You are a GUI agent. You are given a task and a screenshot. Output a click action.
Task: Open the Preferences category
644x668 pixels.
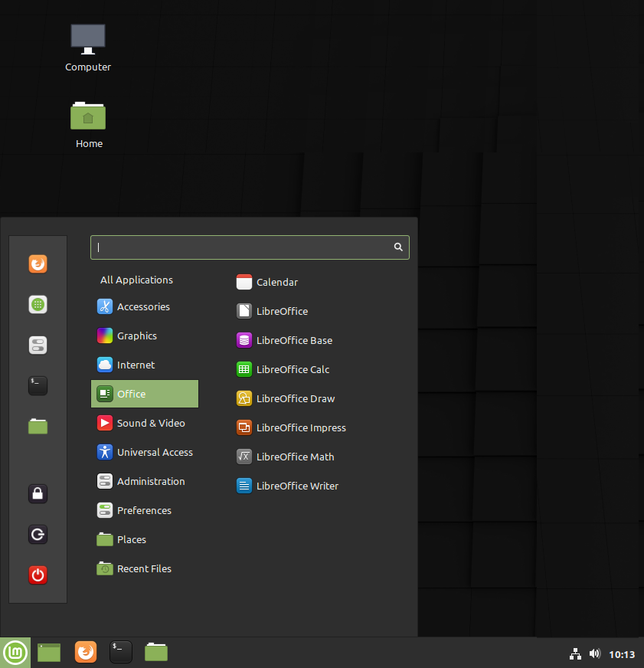tap(143, 510)
